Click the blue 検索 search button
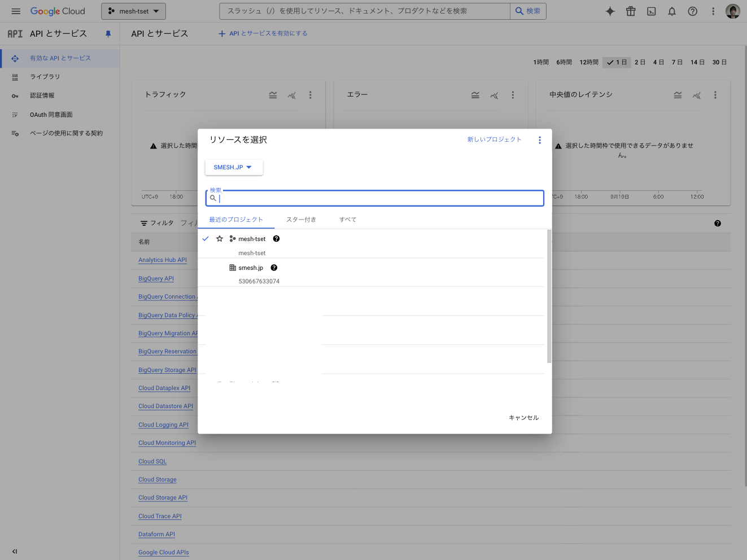 click(528, 11)
